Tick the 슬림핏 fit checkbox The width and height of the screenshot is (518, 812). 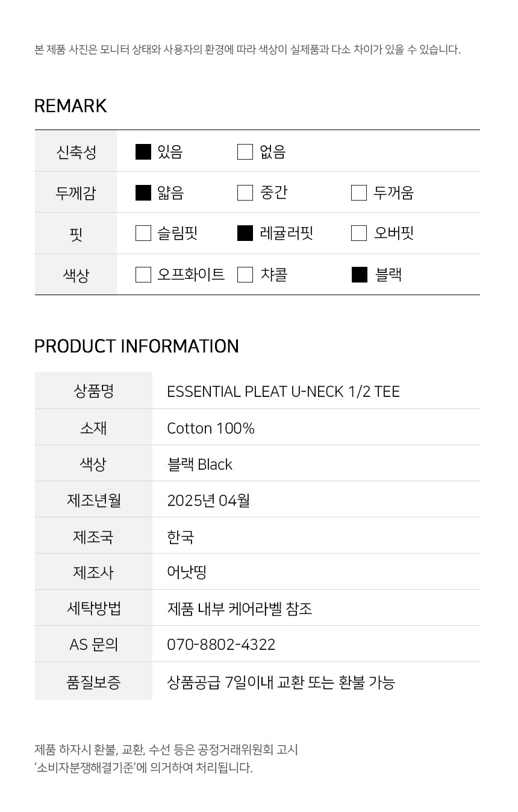tap(143, 233)
